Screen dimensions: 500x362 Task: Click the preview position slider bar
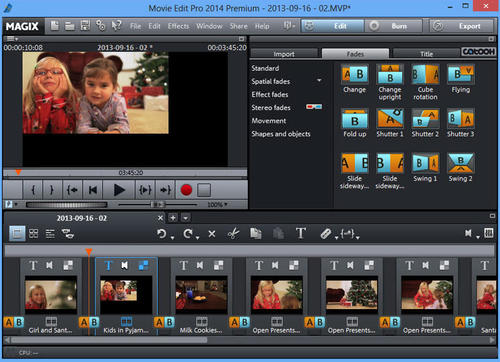tap(125, 173)
